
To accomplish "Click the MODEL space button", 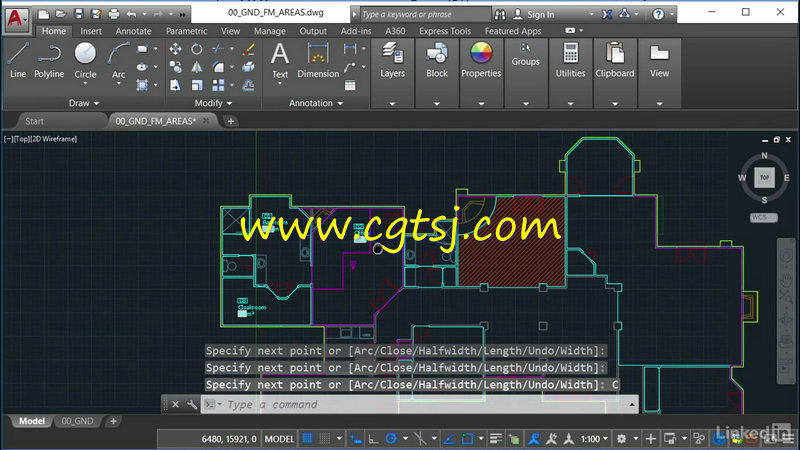I will click(279, 439).
